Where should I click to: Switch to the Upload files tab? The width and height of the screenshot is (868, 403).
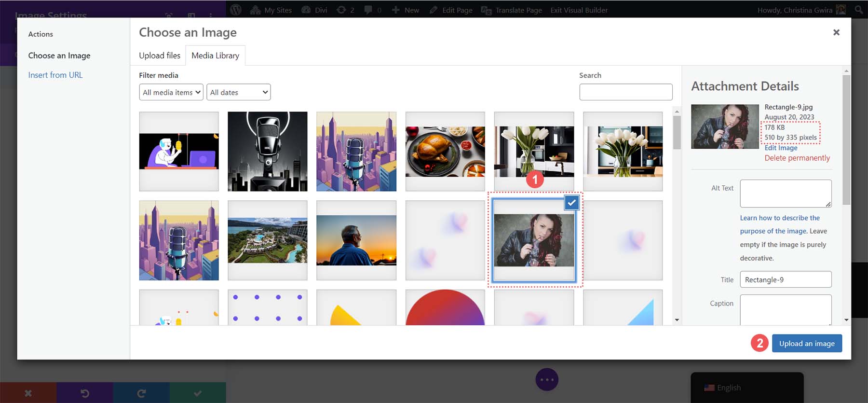(x=160, y=56)
